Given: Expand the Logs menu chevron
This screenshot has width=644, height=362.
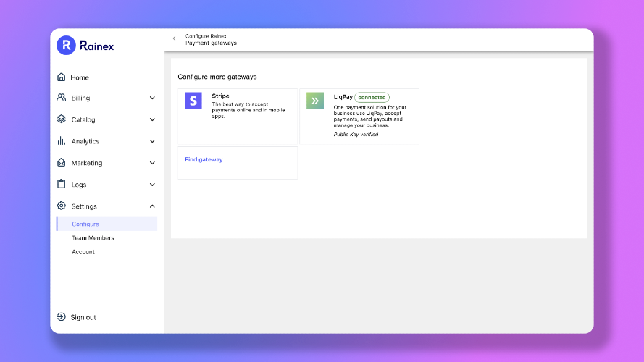Looking at the screenshot, I should (152, 185).
